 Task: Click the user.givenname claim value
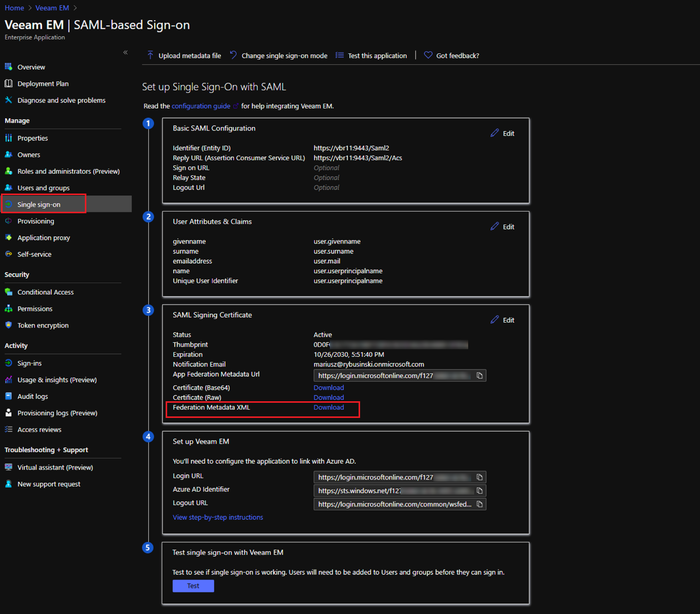click(x=337, y=242)
